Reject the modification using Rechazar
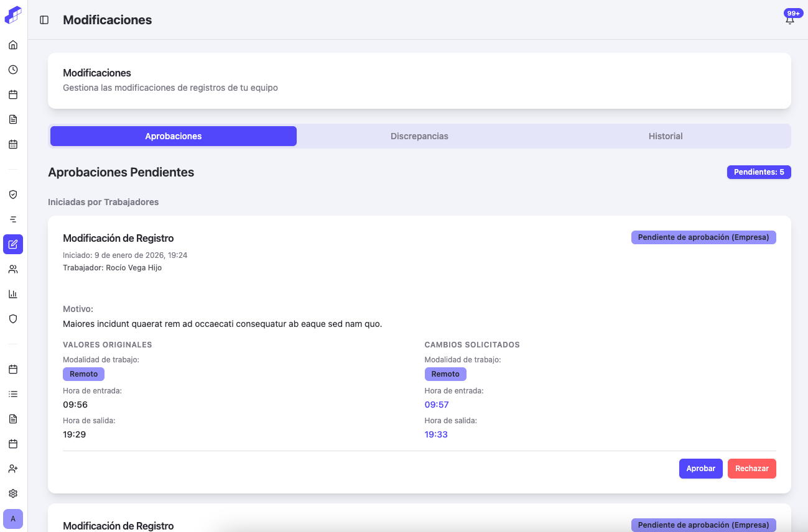The height and width of the screenshot is (532, 808). click(751, 469)
